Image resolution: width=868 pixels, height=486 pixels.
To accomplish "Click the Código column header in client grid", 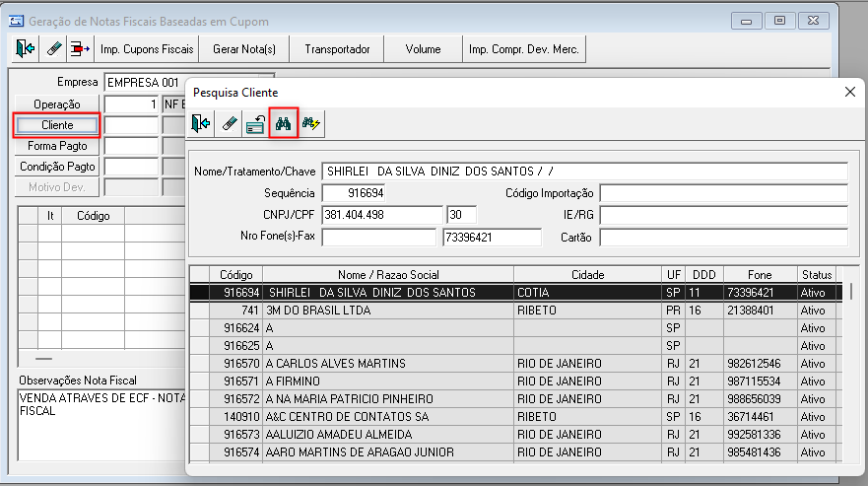I will click(x=235, y=274).
